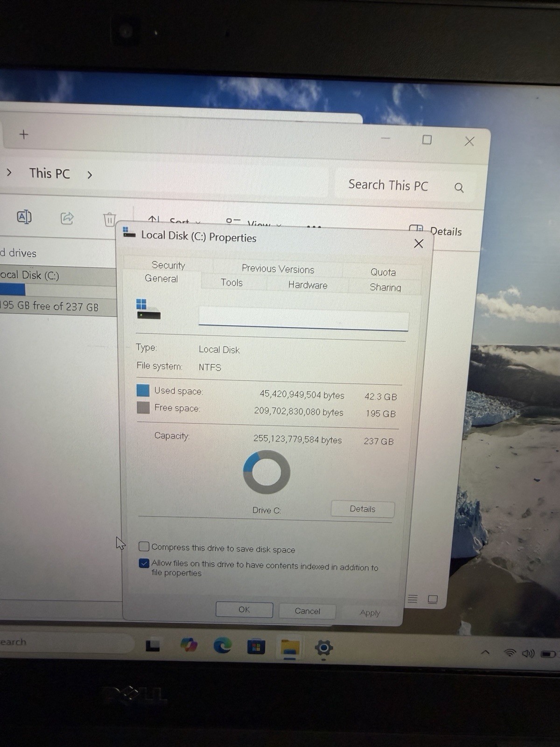Uncheck Allow files to be indexed checkbox
The image size is (560, 747).
pos(144,563)
